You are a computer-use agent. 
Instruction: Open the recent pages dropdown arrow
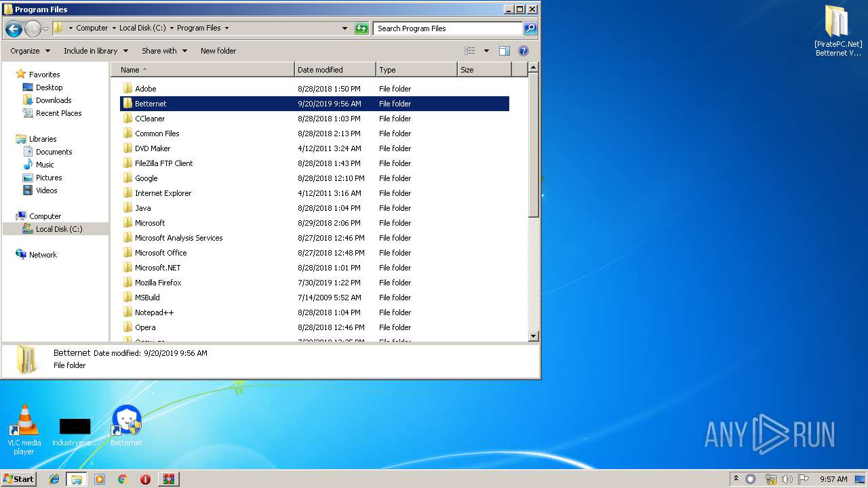click(45, 28)
